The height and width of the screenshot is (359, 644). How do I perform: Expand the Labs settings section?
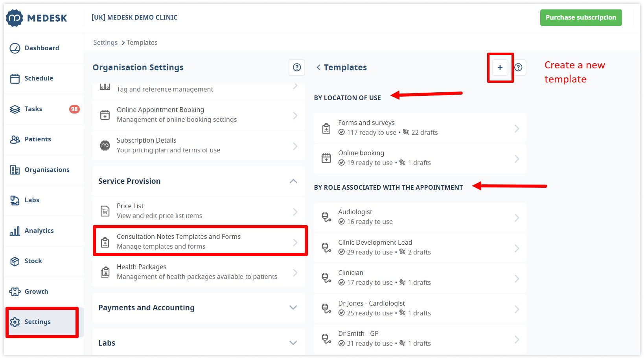(x=199, y=343)
